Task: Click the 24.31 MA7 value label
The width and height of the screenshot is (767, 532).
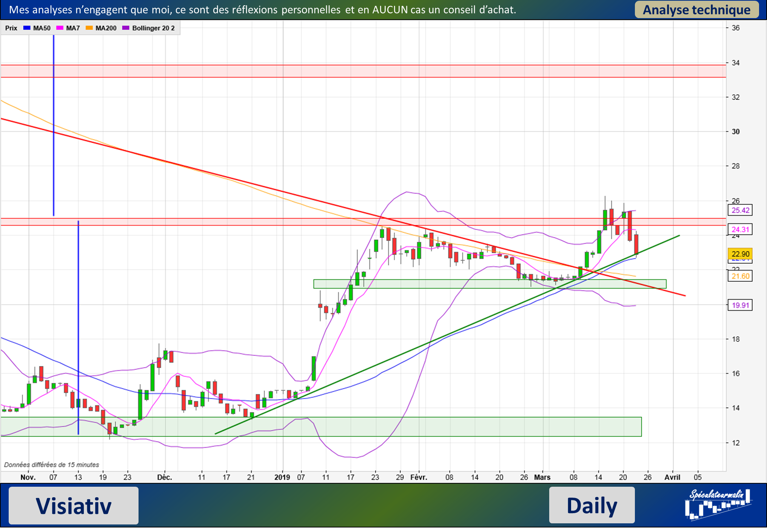Action: click(x=740, y=229)
